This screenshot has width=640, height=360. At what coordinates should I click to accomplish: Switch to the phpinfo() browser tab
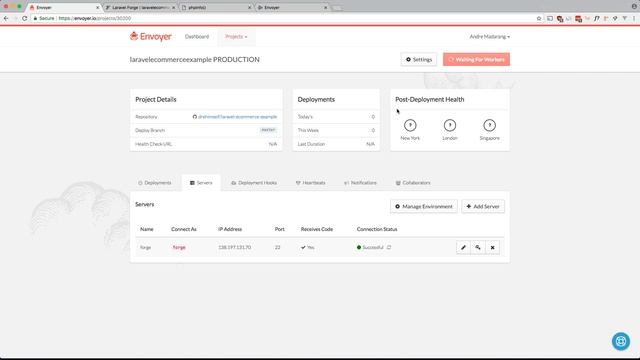click(216, 7)
